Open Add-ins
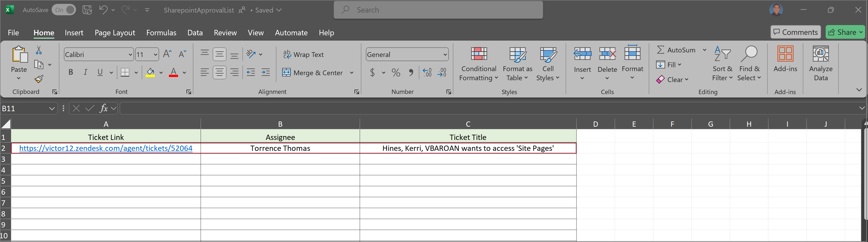 (785, 59)
